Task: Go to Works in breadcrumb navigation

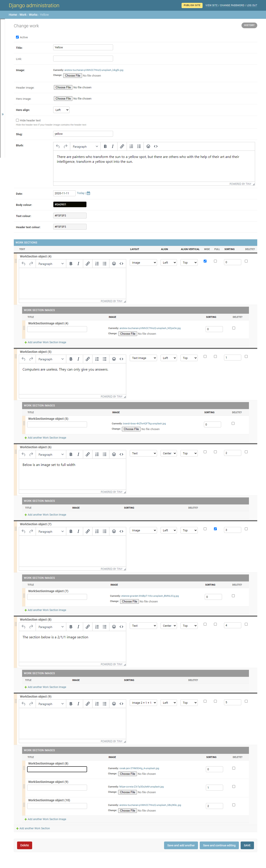Action: [x=33, y=14]
